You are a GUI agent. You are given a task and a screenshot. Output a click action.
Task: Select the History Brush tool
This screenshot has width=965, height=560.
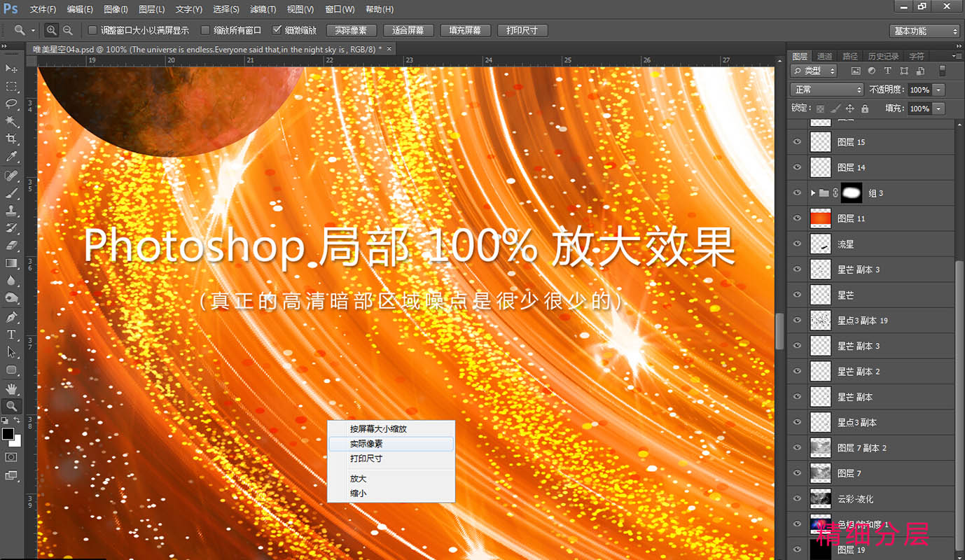[x=11, y=228]
